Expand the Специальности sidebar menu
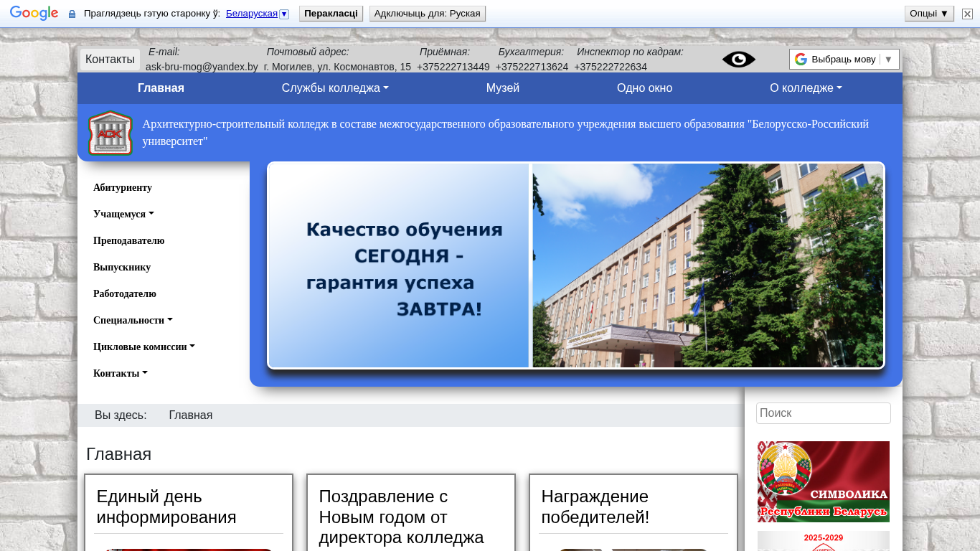This screenshot has height=551, width=980. click(x=133, y=321)
